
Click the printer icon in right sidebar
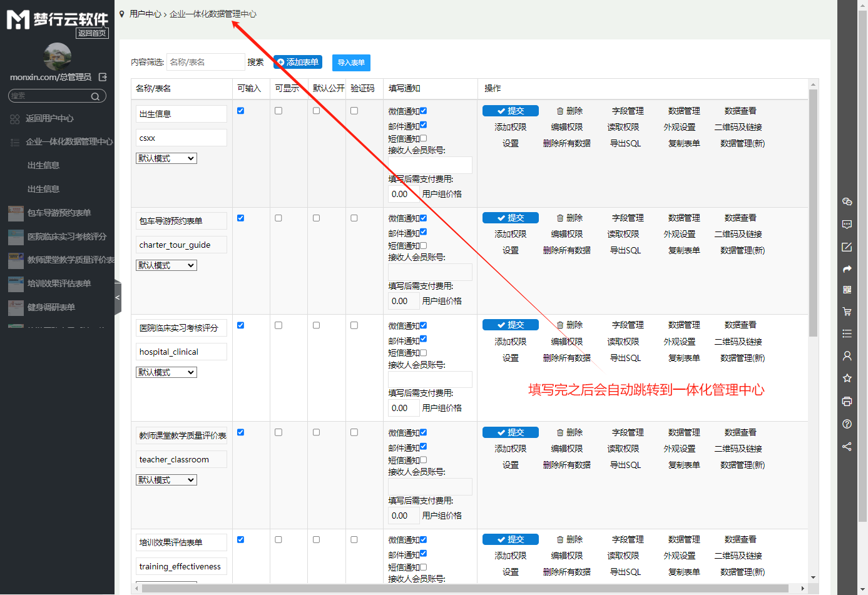point(847,401)
